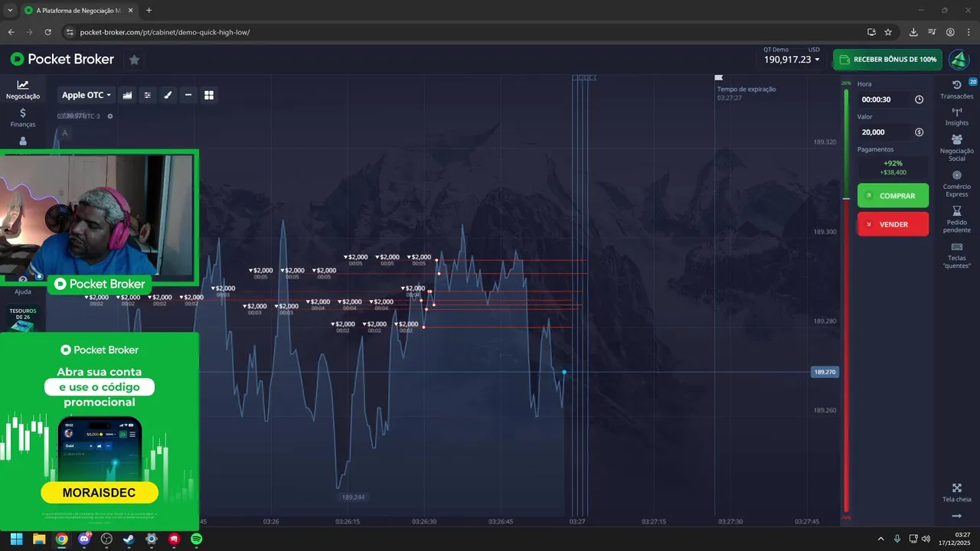The image size is (980, 551).
Task: Open the Pocket Broker logo home link
Action: pos(62,59)
